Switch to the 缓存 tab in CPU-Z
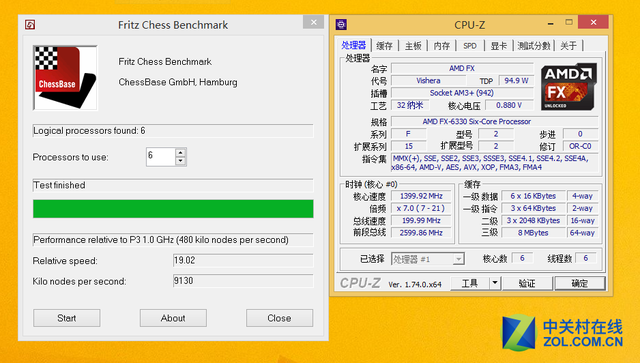640x363 pixels. [x=384, y=46]
